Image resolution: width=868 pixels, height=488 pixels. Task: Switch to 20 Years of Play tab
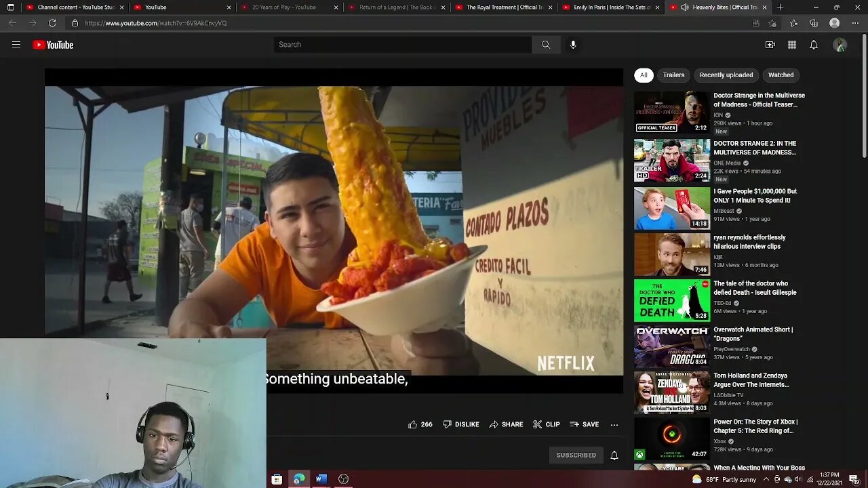[288, 7]
